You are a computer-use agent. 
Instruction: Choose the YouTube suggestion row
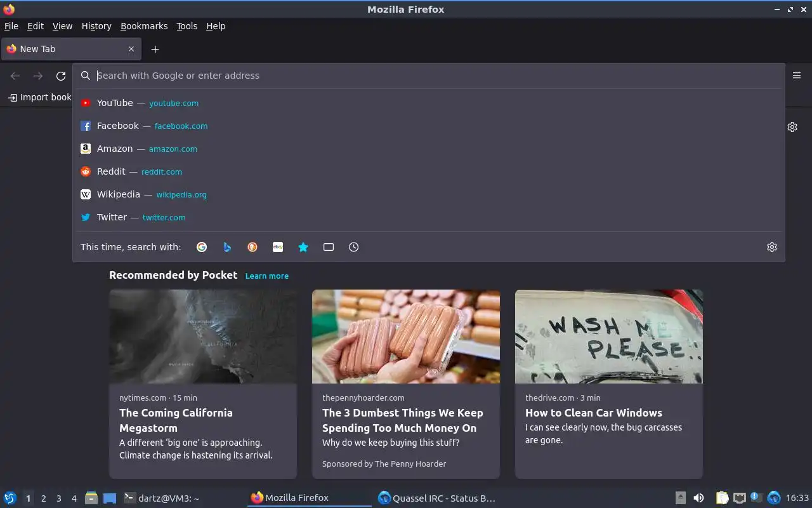point(429,103)
